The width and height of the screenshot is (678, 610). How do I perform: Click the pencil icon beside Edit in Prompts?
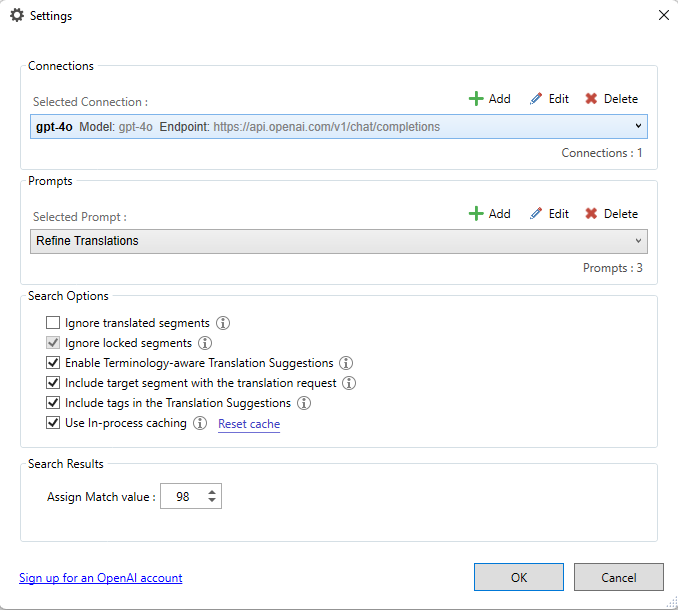(536, 214)
